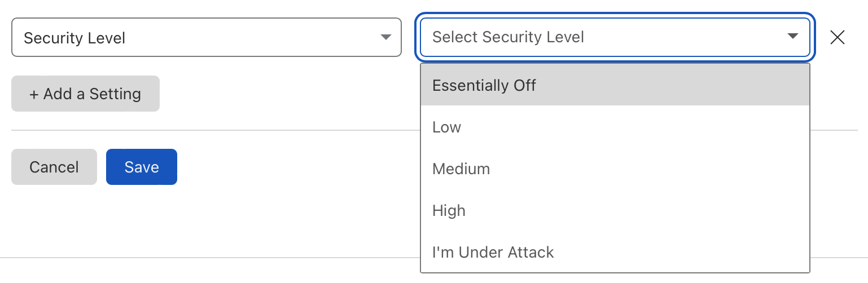868x283 pixels.
Task: Click the Add a Setting button
Action: (x=85, y=94)
